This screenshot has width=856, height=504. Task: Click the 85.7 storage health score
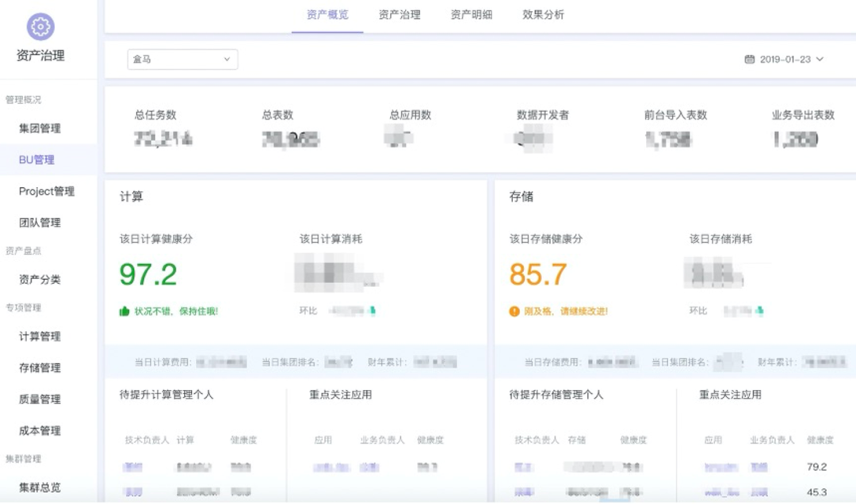(537, 274)
